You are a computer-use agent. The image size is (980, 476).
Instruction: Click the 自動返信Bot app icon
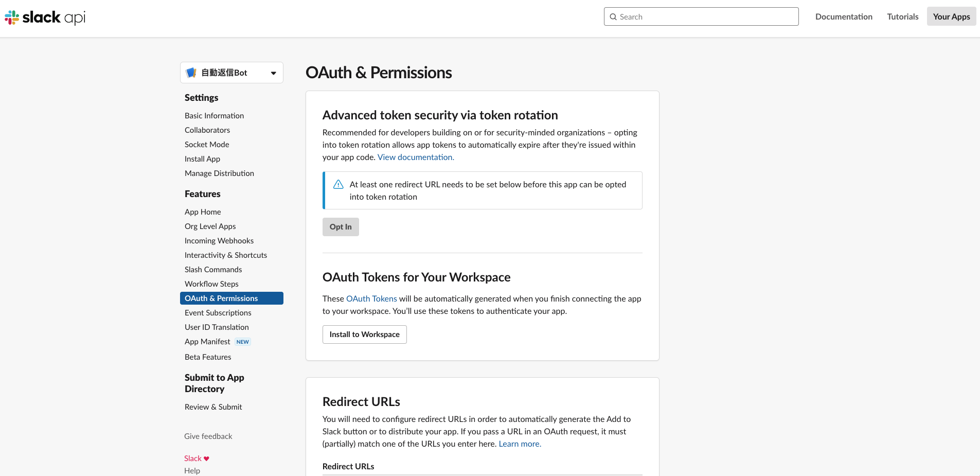click(x=191, y=72)
